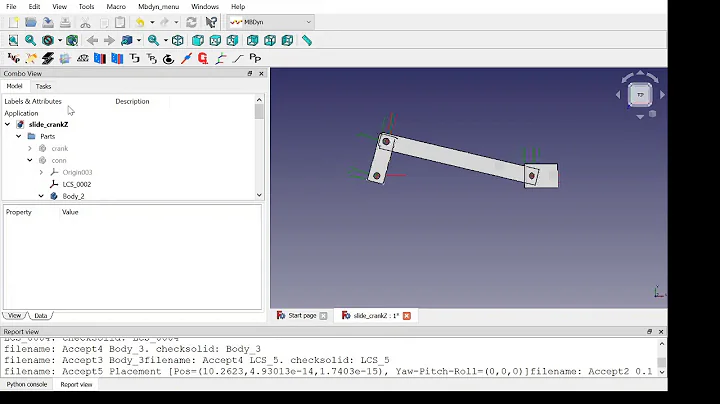Click the Cut scissors icon
Viewport: 720px width, 404px height.
[x=85, y=22]
